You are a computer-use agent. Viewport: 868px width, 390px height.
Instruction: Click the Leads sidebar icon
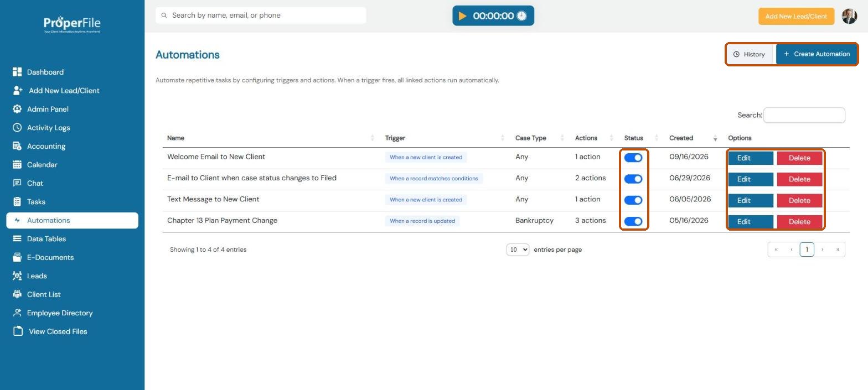coord(17,275)
